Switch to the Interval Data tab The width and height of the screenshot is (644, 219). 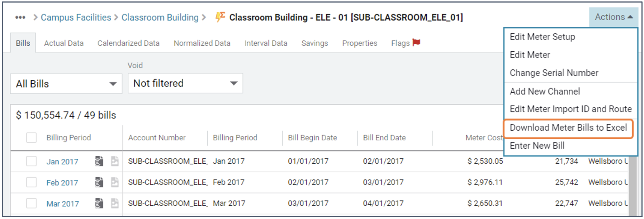coord(266,43)
